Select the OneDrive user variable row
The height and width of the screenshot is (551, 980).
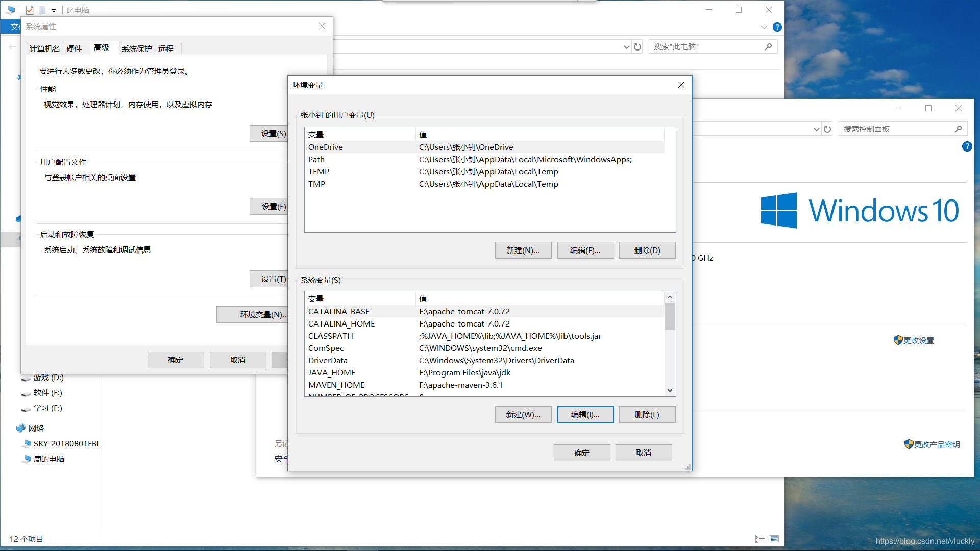(485, 147)
